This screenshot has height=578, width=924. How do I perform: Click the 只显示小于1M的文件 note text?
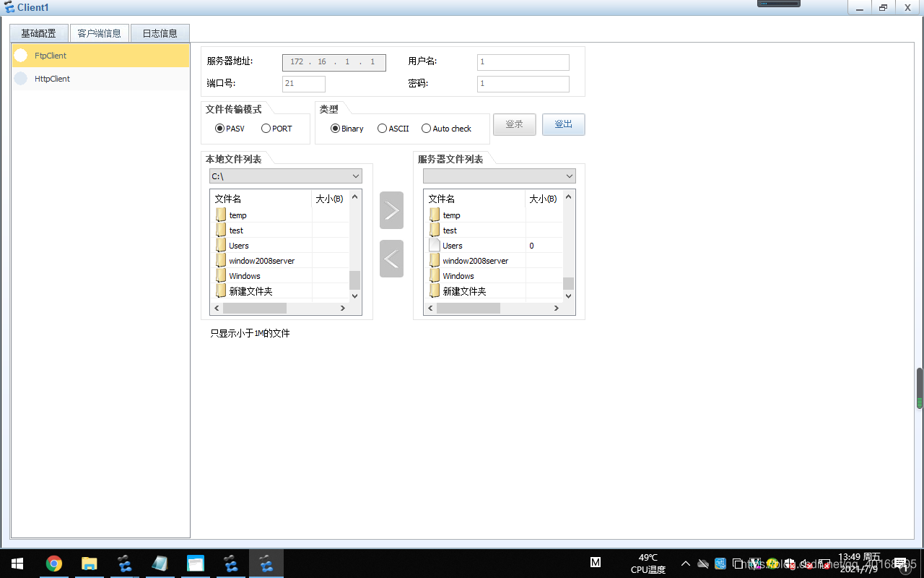[x=250, y=334]
